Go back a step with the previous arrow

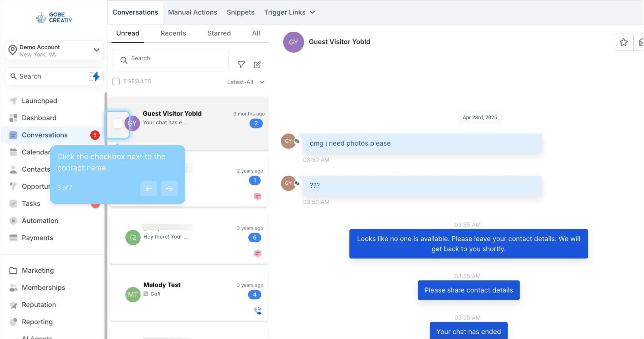149,189
